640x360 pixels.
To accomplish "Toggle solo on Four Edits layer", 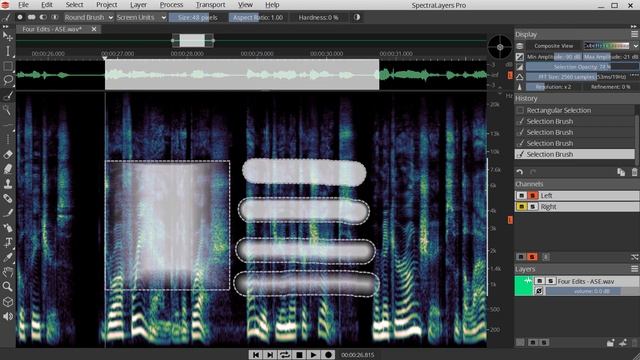I will tap(550, 281).
